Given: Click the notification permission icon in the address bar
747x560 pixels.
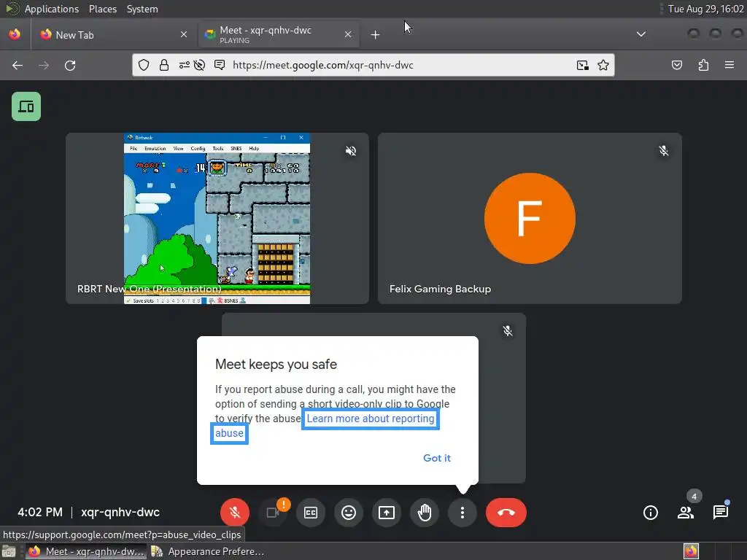Looking at the screenshot, I should pos(220,65).
